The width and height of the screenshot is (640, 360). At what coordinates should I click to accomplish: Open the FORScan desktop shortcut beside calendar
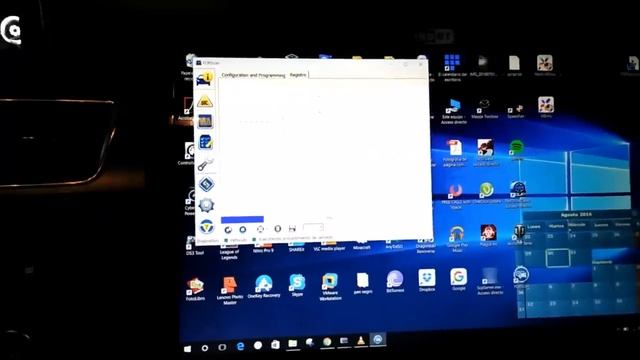[521, 277]
